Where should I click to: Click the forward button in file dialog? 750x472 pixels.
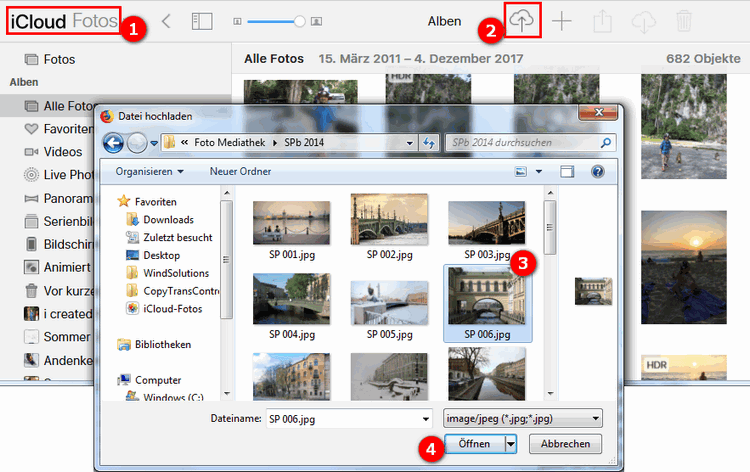coord(137,143)
